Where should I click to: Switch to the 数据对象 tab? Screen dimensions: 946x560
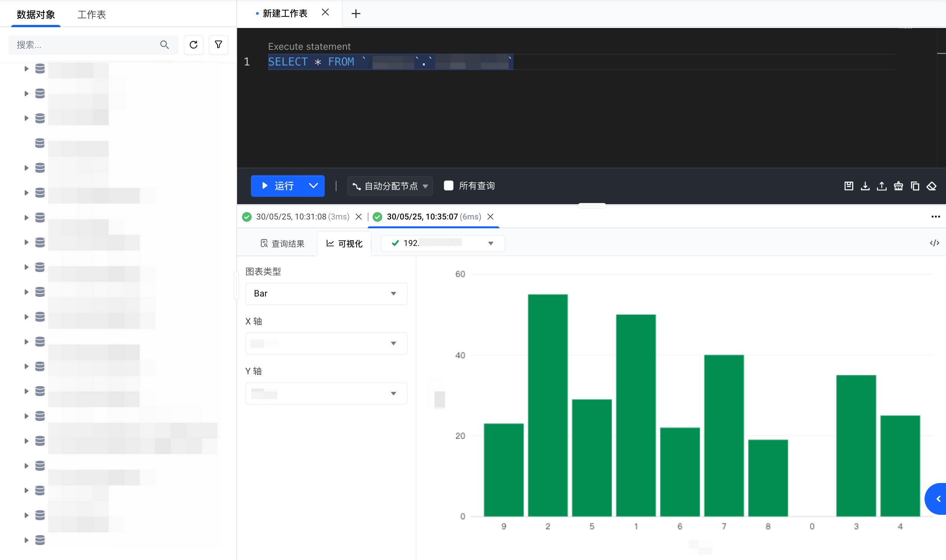(x=36, y=15)
